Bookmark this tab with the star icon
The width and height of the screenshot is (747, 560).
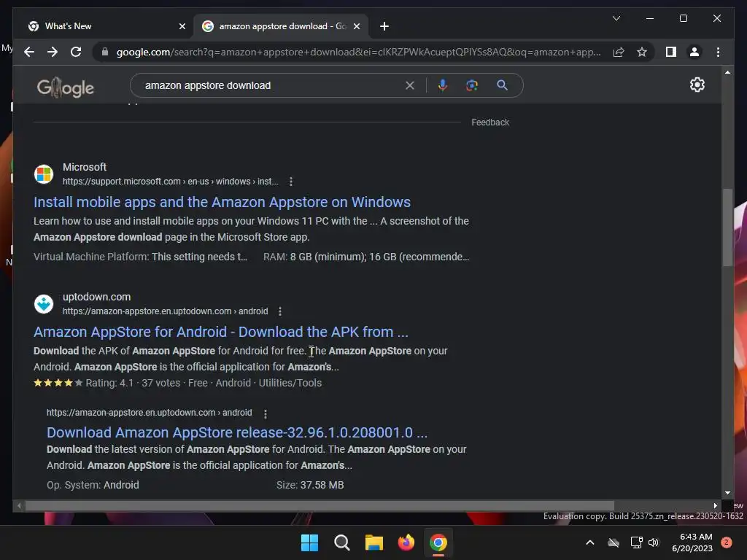tap(642, 52)
